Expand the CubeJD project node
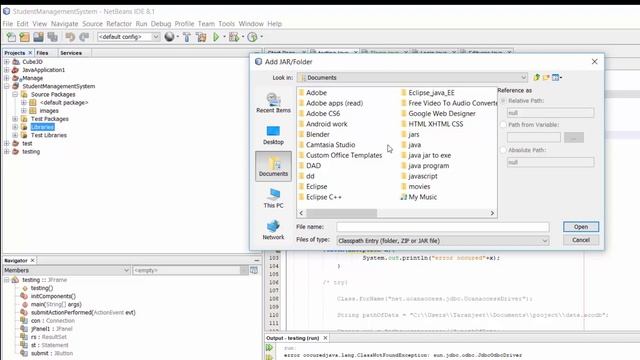Viewport: 640px width, 360px height. [7, 62]
